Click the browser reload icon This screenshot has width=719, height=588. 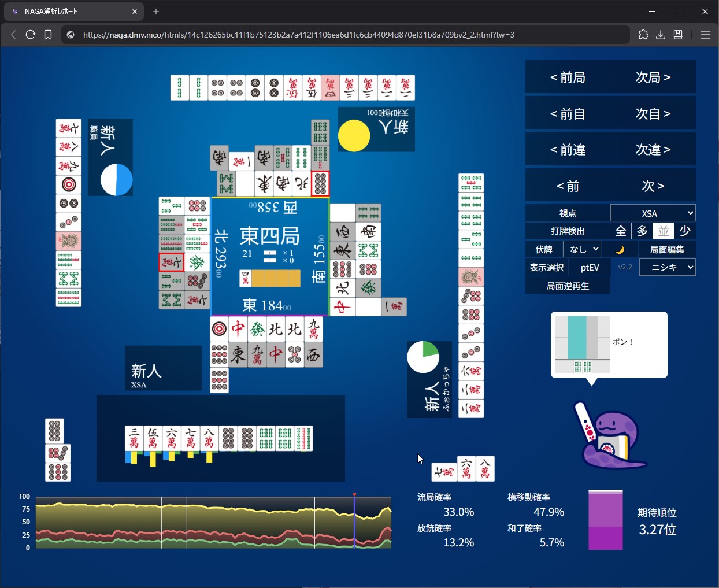(x=31, y=35)
